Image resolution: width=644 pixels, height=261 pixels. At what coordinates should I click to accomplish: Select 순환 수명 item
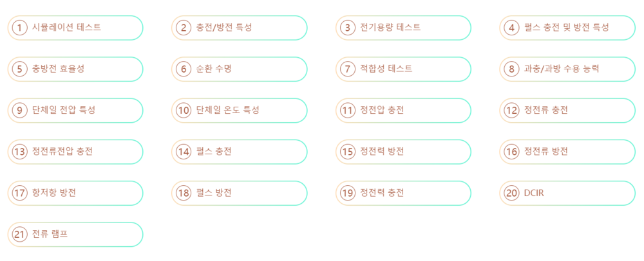click(x=239, y=69)
